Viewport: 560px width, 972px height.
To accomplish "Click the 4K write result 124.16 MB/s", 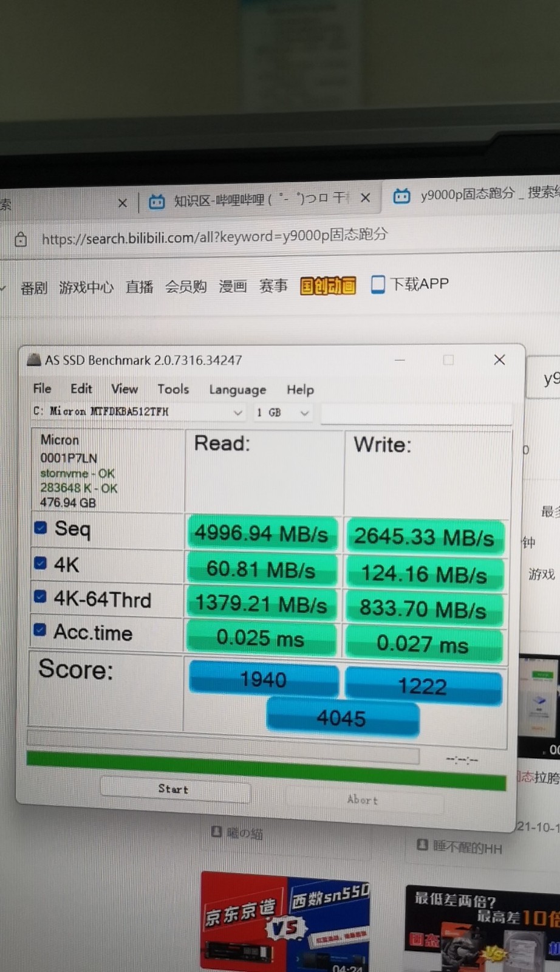I will coord(424,574).
